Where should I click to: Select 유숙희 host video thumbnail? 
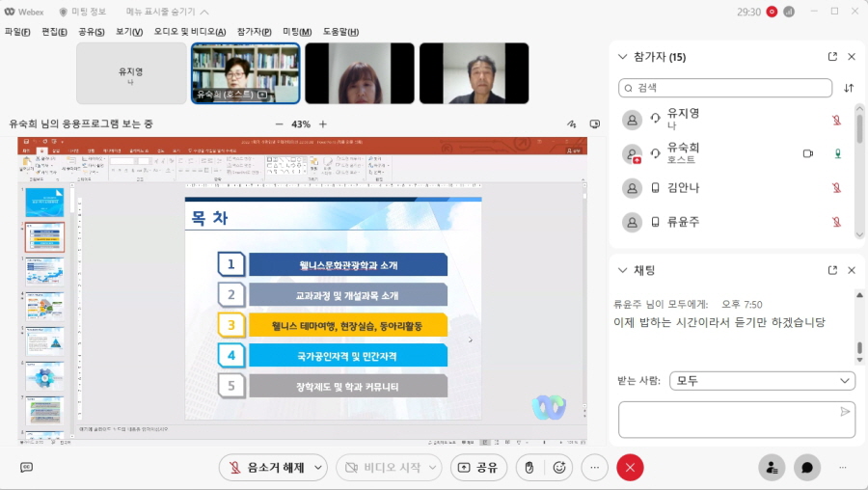tap(245, 73)
